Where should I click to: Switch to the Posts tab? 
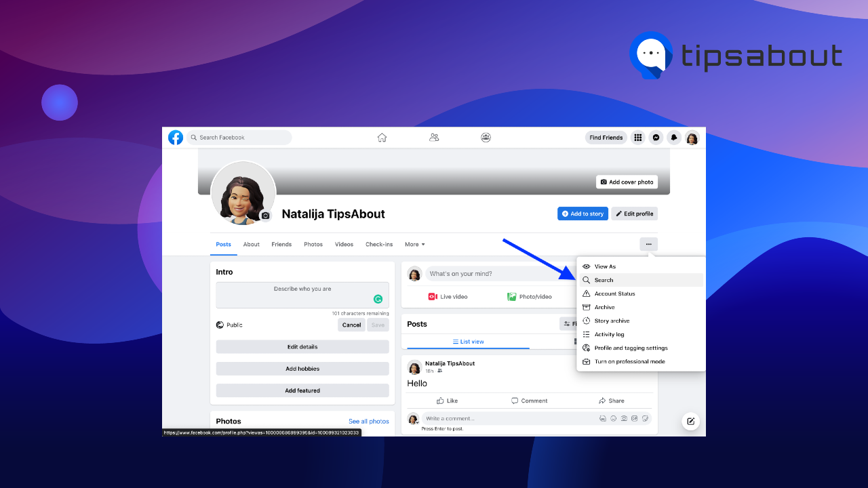pyautogui.click(x=224, y=245)
